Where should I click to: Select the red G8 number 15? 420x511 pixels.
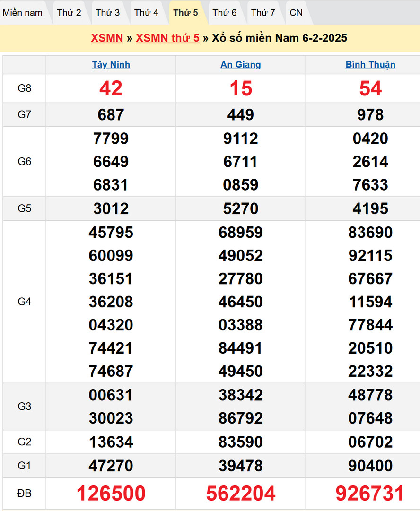pos(241,88)
